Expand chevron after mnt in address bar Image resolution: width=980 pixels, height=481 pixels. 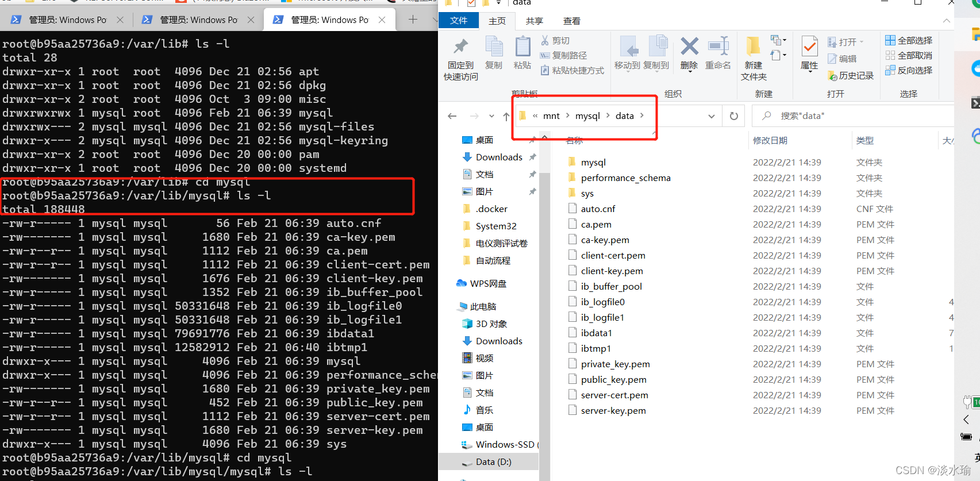[x=568, y=116]
